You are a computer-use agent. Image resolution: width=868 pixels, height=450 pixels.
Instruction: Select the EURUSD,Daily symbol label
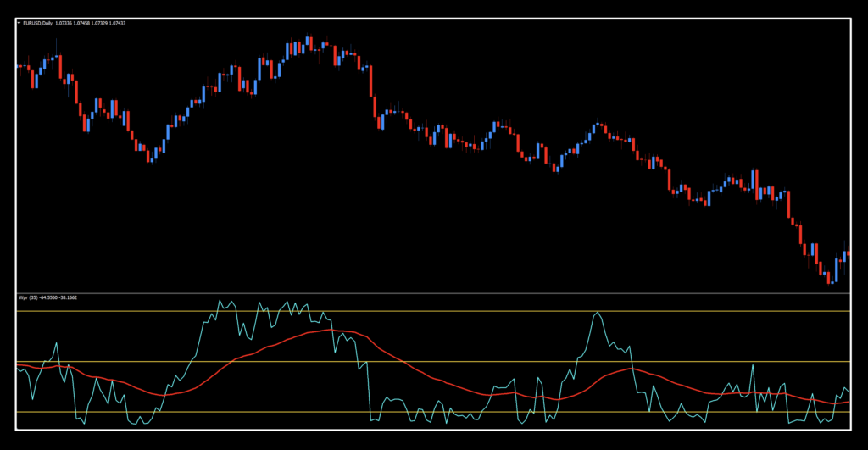pos(38,24)
